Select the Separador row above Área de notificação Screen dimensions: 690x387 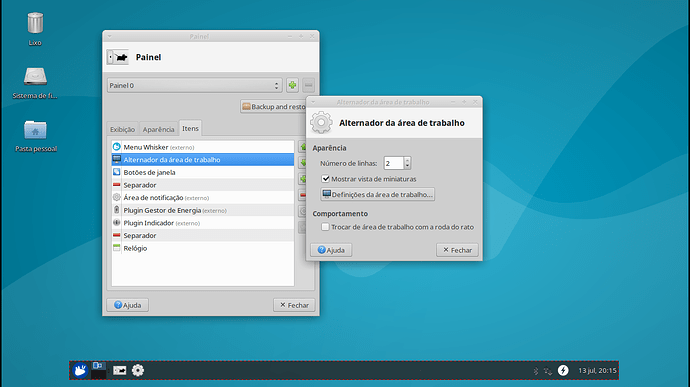point(203,185)
